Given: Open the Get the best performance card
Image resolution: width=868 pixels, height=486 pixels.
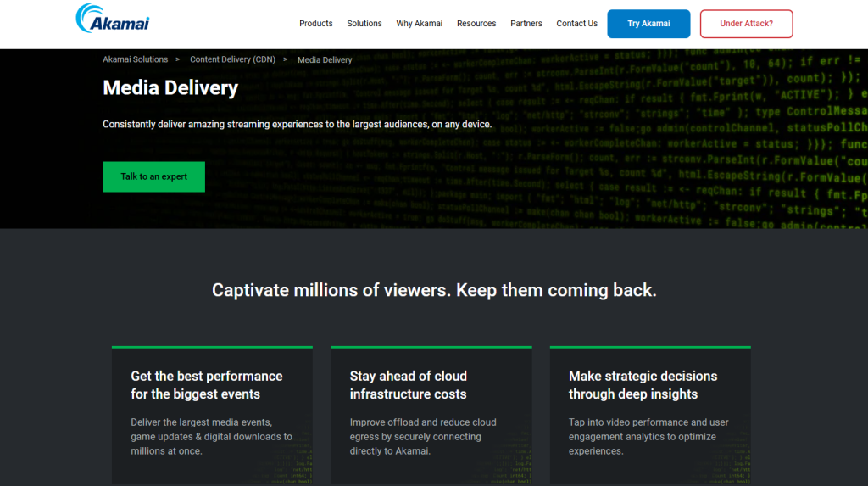Looking at the screenshot, I should pos(212,416).
